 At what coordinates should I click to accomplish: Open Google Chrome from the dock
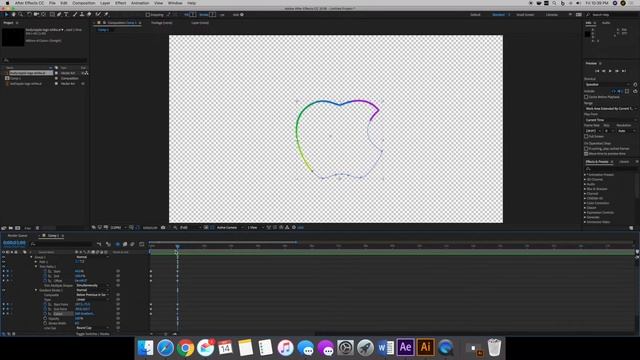[185, 348]
